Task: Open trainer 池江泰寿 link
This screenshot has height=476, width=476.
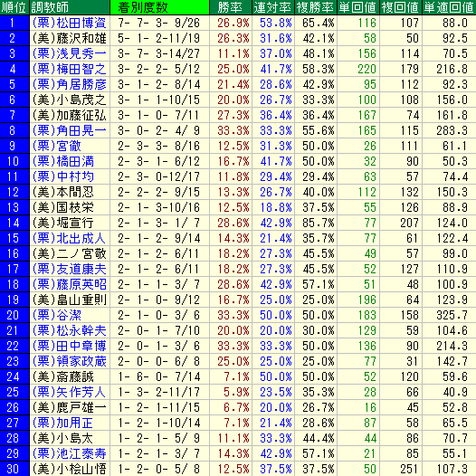Action: pyautogui.click(x=70, y=453)
